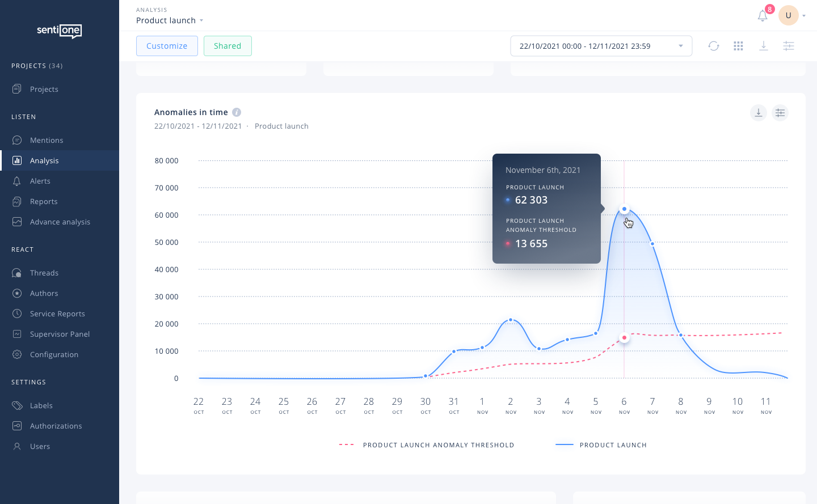Click the Customize button

click(x=167, y=46)
